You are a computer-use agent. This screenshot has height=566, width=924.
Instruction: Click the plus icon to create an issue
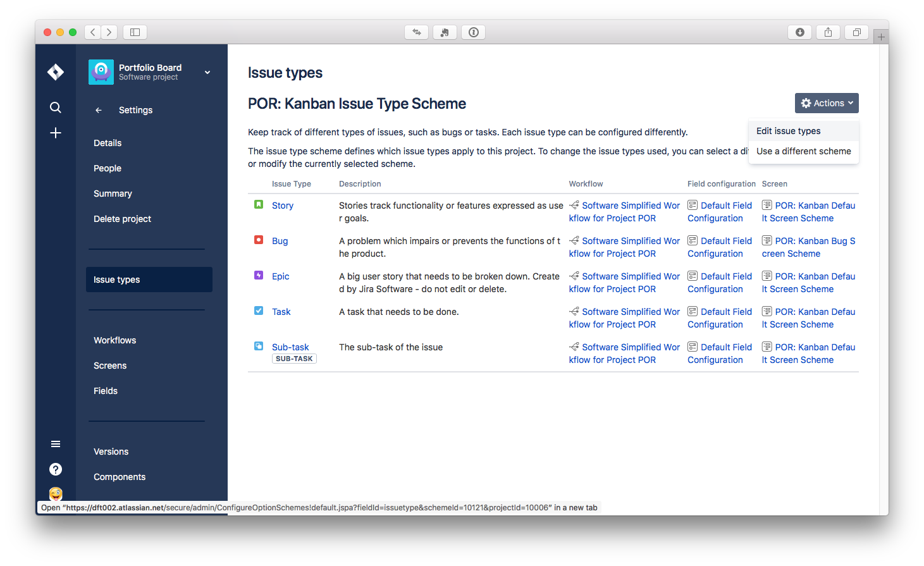[x=55, y=133]
